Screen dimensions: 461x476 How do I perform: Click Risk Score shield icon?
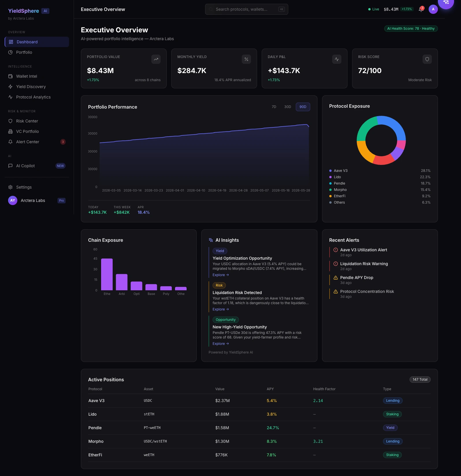click(427, 59)
